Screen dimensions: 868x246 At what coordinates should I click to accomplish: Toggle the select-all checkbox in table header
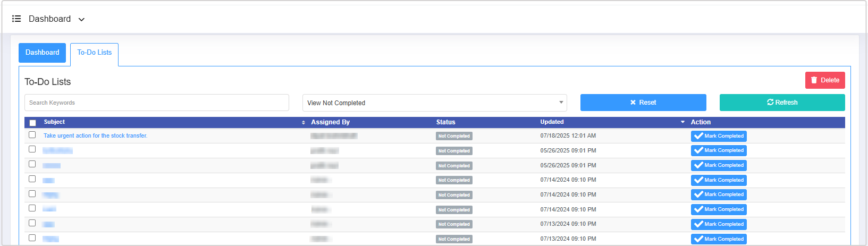coord(32,123)
